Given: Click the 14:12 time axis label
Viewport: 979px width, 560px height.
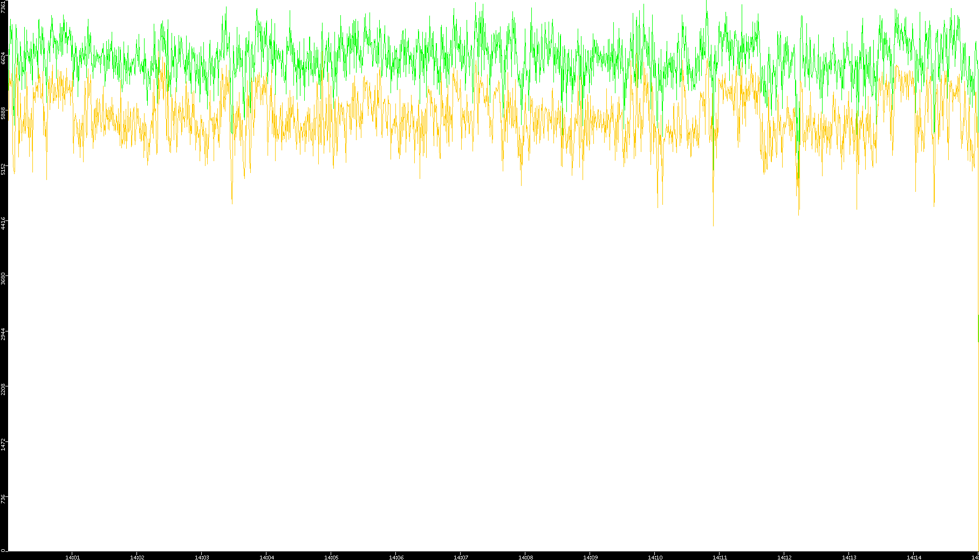Looking at the screenshot, I should pyautogui.click(x=784, y=557).
